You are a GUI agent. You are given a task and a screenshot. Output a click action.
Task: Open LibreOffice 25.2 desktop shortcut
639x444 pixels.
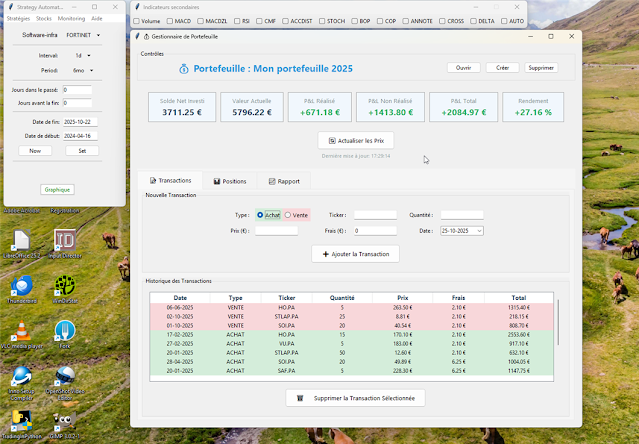coord(19,240)
